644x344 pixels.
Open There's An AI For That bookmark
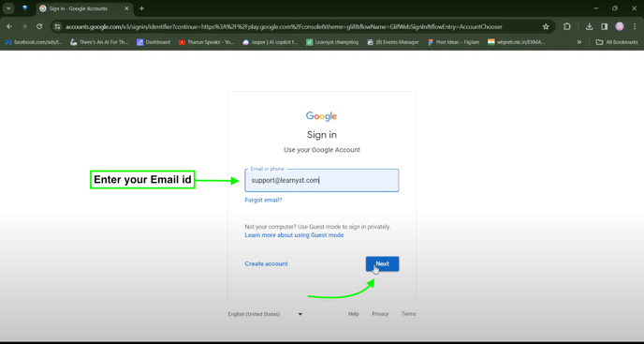point(99,42)
